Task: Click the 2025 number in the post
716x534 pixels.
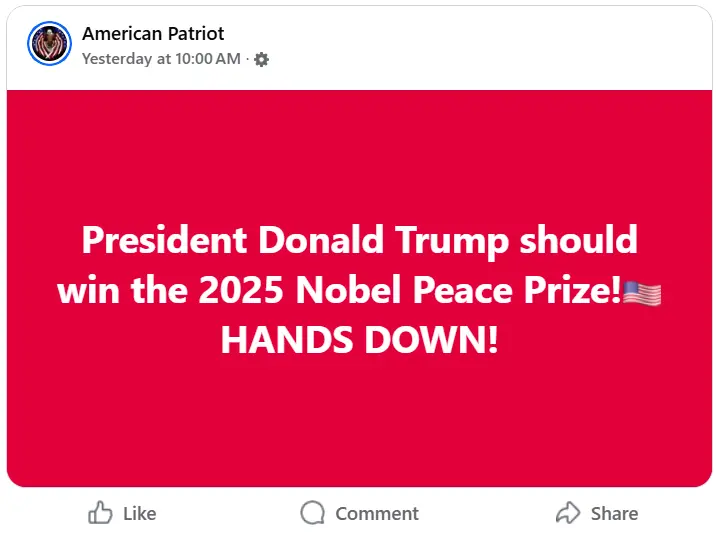Action: pyautogui.click(x=241, y=290)
